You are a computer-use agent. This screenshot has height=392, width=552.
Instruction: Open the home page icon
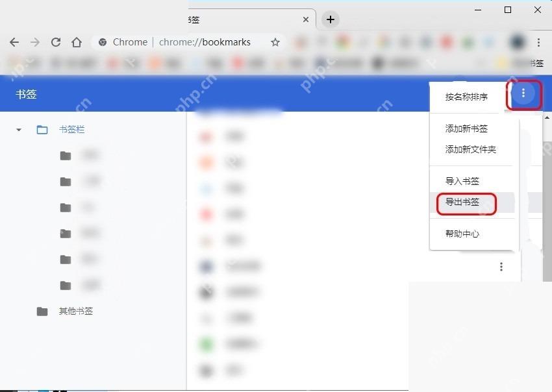tap(77, 42)
